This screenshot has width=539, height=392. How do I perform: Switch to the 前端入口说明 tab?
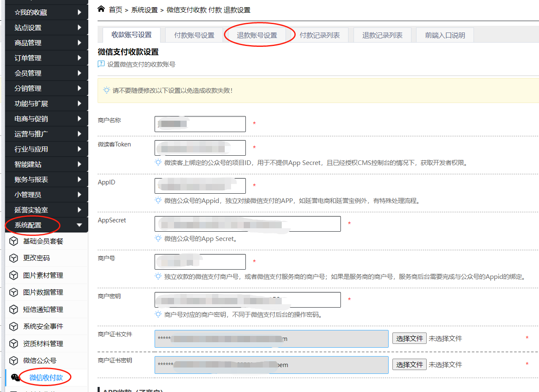coord(445,35)
